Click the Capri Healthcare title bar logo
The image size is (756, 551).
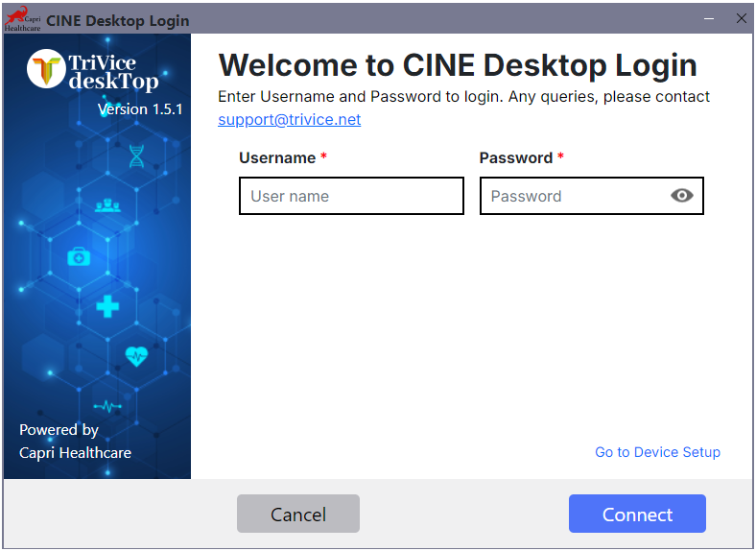23,19
